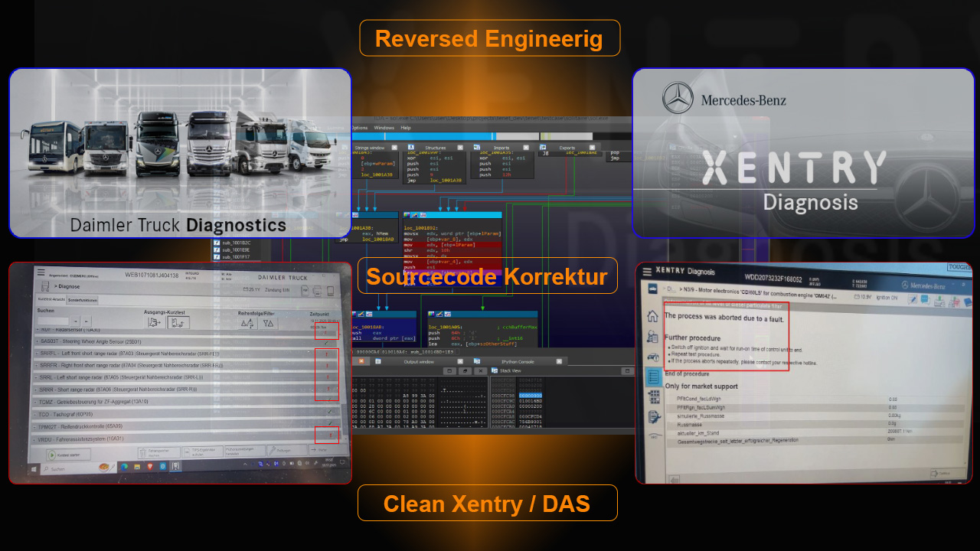Click the first Ausgangs-Kurztest icon
The image size is (980, 551).
(x=155, y=322)
